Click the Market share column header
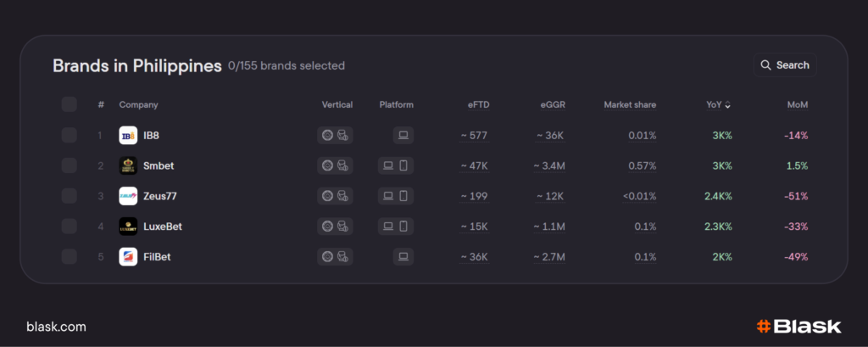 click(x=629, y=105)
